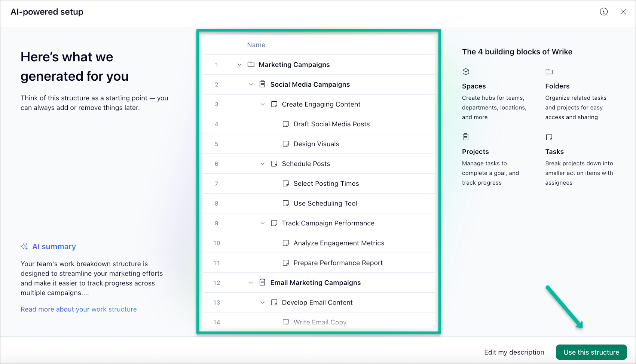The width and height of the screenshot is (636, 364).
Task: Click Edit my description
Action: tap(514, 352)
